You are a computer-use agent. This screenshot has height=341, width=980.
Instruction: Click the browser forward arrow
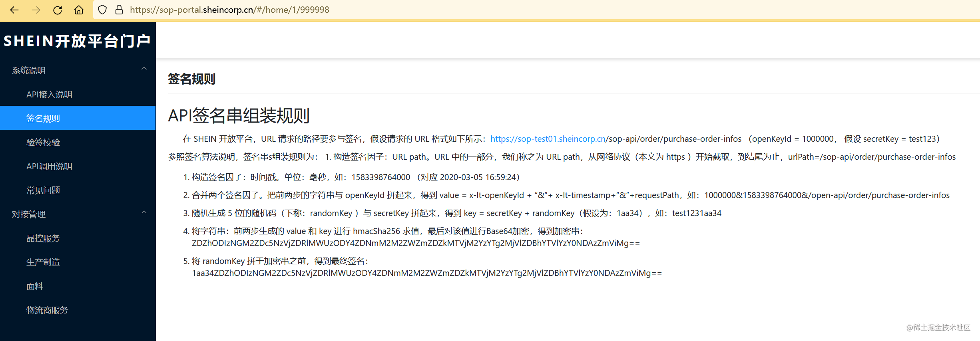tap(36, 10)
